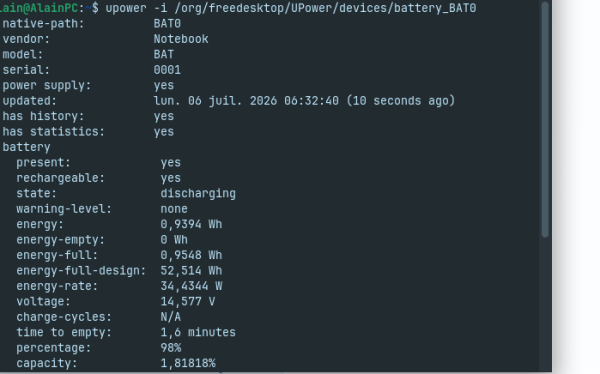Click the energy value 0,9394 Wh
The width and height of the screenshot is (600, 374).
[x=191, y=224]
